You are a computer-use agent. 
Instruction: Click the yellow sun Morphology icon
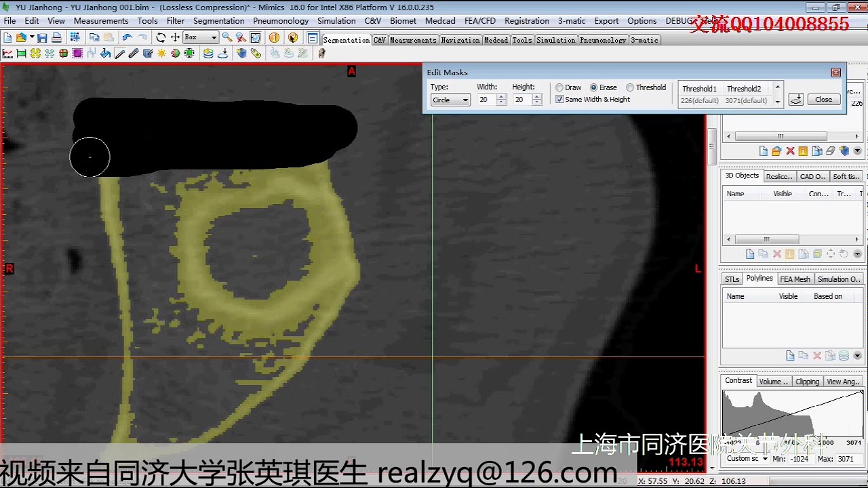click(161, 54)
